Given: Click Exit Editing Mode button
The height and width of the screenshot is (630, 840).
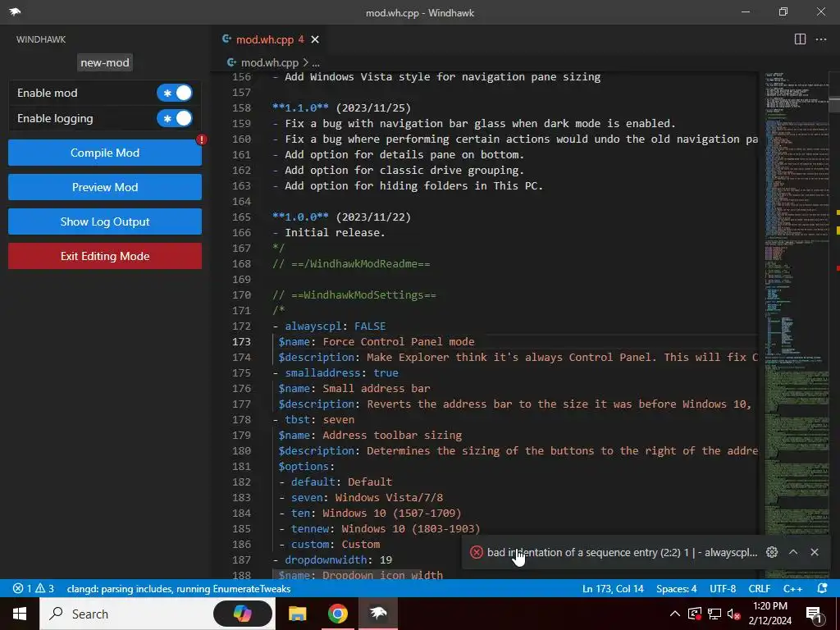Looking at the screenshot, I should click(x=105, y=256).
